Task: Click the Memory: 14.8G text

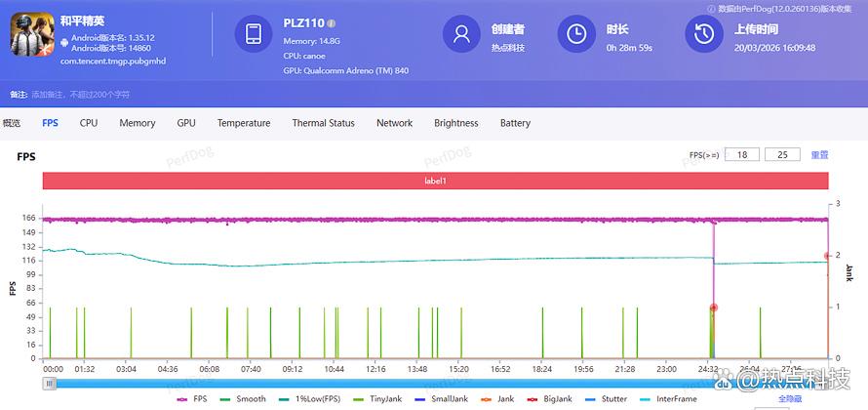Action: pos(312,41)
